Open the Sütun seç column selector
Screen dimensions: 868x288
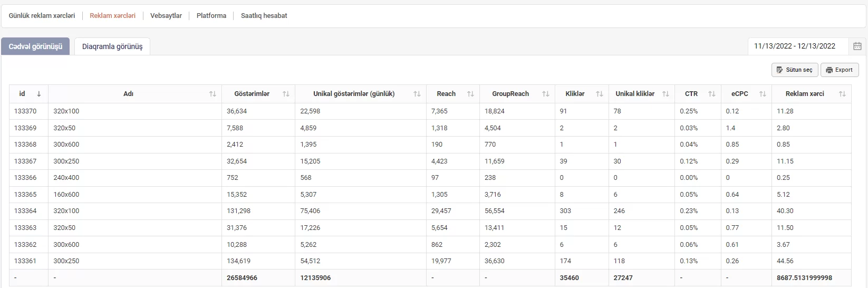[x=795, y=70]
